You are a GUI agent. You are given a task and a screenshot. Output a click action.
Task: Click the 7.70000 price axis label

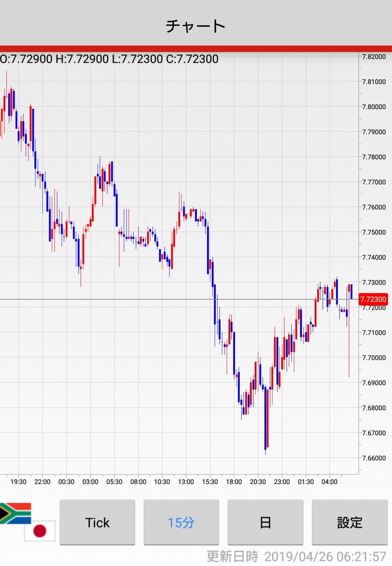[x=374, y=358]
